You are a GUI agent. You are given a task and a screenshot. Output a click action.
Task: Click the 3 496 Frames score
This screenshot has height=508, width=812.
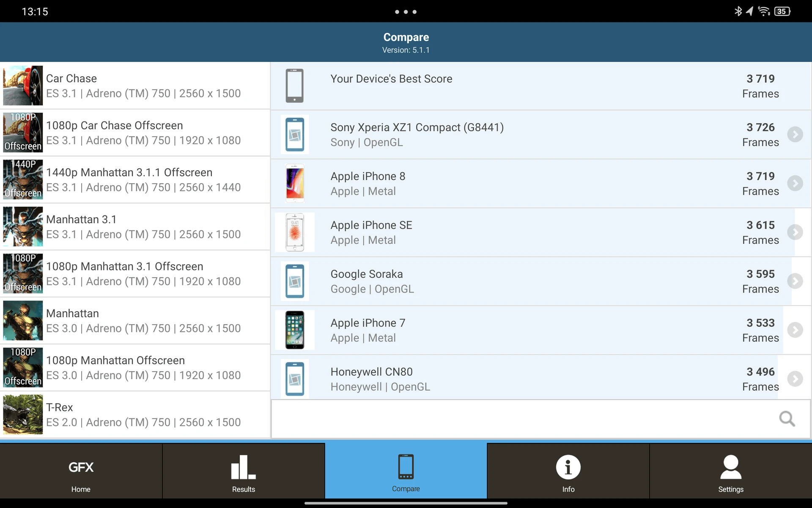[760, 379]
